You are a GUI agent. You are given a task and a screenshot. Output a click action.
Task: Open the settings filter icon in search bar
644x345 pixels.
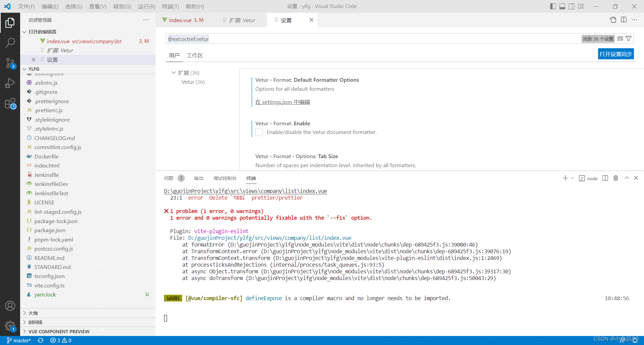coord(629,39)
